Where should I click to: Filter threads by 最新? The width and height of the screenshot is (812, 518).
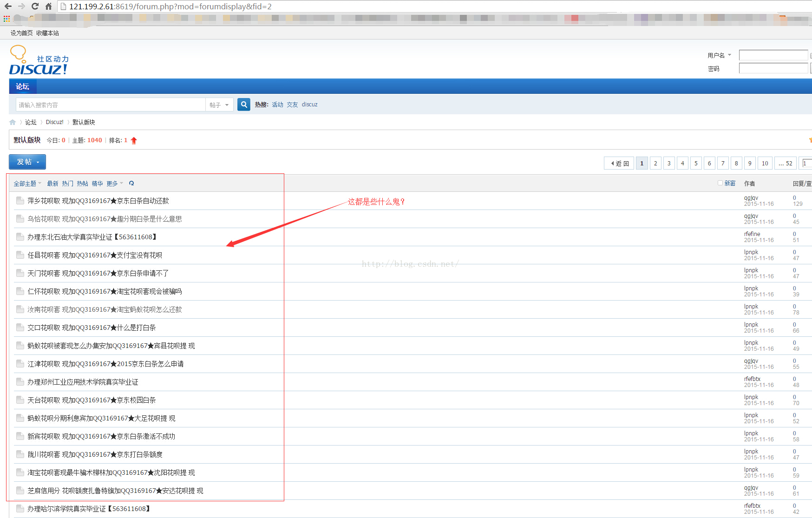click(53, 184)
